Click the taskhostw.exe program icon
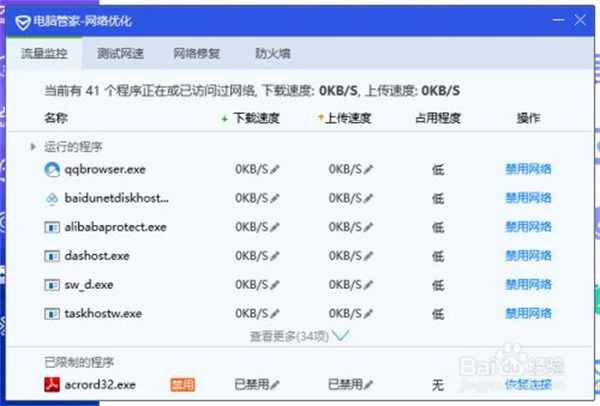Viewport: 600px width, 406px height. [52, 314]
